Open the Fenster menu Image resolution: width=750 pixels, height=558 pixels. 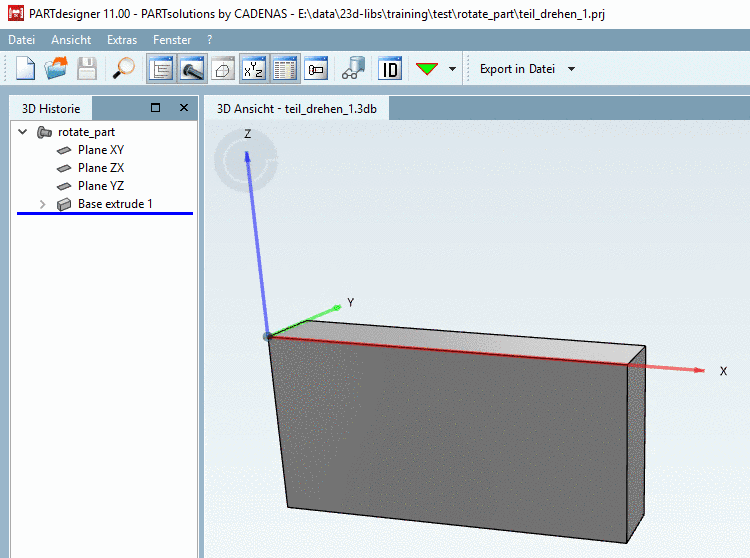tap(172, 40)
